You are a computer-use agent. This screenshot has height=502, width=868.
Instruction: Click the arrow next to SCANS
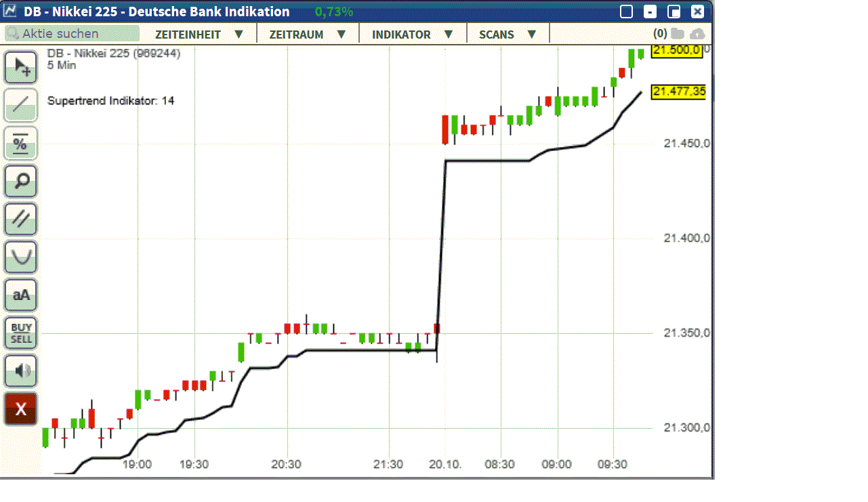531,34
